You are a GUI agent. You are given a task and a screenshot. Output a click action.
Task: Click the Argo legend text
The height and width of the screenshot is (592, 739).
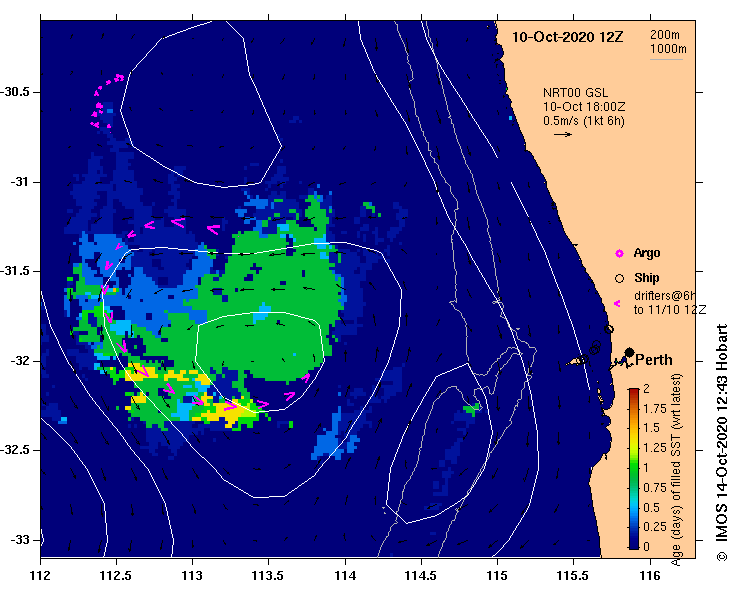pyautogui.click(x=647, y=253)
